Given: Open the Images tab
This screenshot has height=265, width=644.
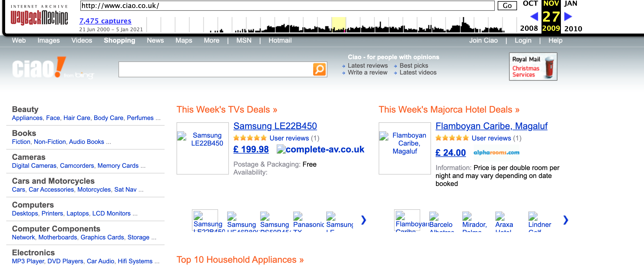Looking at the screenshot, I should 49,40.
